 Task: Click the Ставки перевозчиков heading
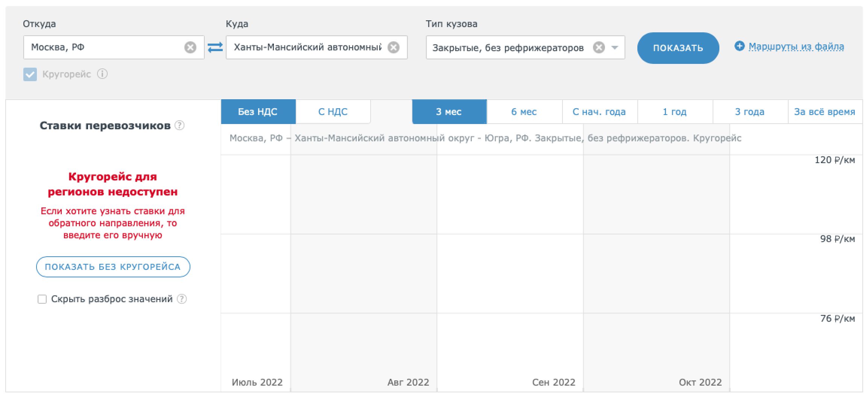(105, 126)
